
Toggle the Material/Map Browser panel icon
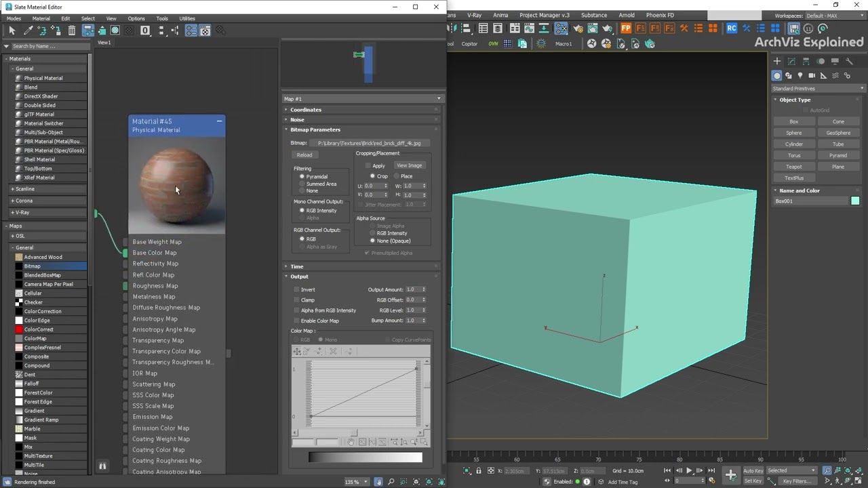tap(191, 30)
